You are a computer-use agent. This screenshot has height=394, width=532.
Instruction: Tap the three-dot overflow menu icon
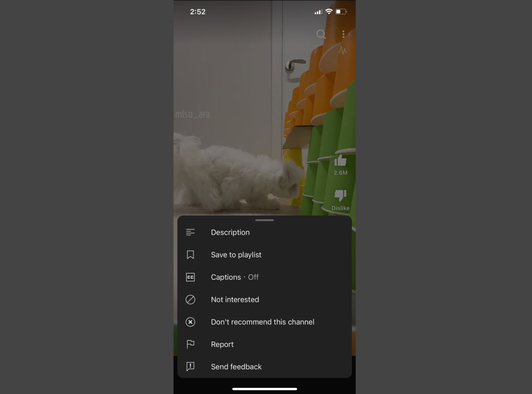point(344,34)
